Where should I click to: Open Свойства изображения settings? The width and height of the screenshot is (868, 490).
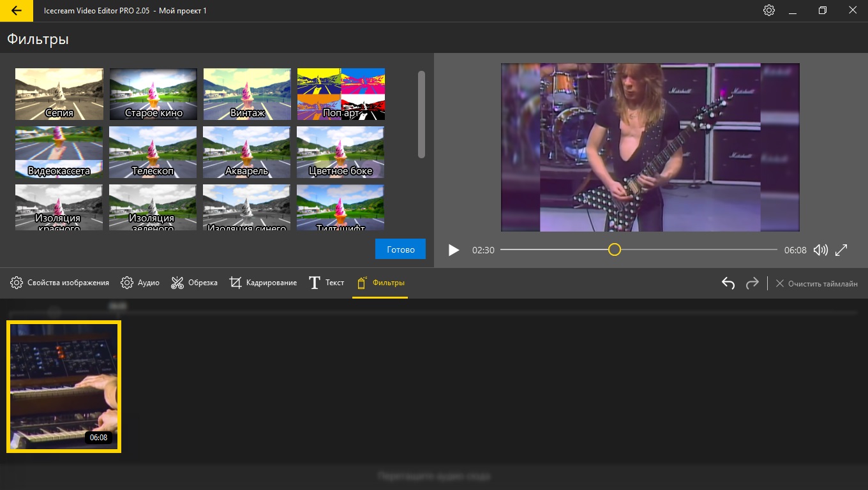(x=59, y=283)
